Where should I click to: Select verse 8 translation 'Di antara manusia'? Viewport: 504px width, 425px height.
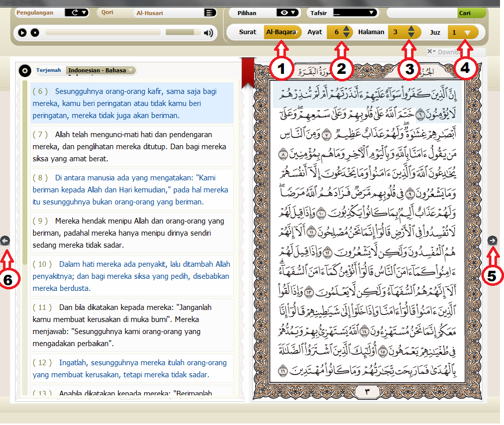[x=132, y=189]
